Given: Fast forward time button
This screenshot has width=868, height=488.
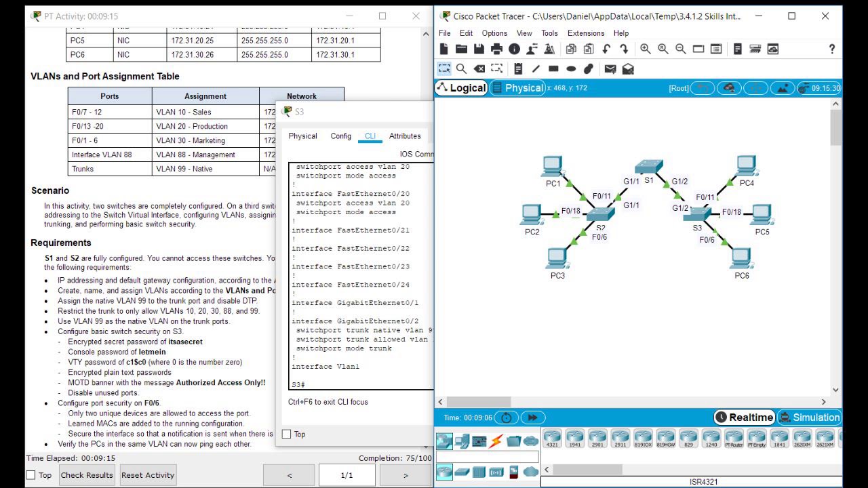Looking at the screenshot, I should click(x=532, y=418).
